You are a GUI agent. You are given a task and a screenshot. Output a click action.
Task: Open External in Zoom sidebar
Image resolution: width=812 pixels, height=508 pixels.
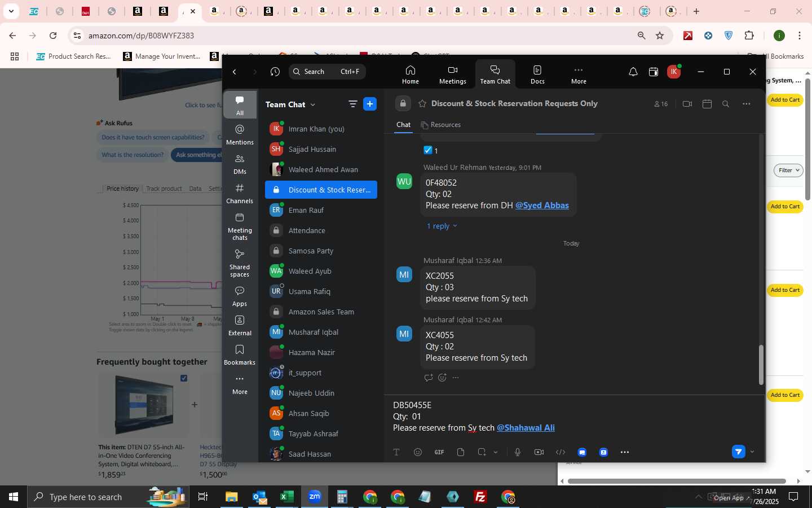pyautogui.click(x=240, y=326)
